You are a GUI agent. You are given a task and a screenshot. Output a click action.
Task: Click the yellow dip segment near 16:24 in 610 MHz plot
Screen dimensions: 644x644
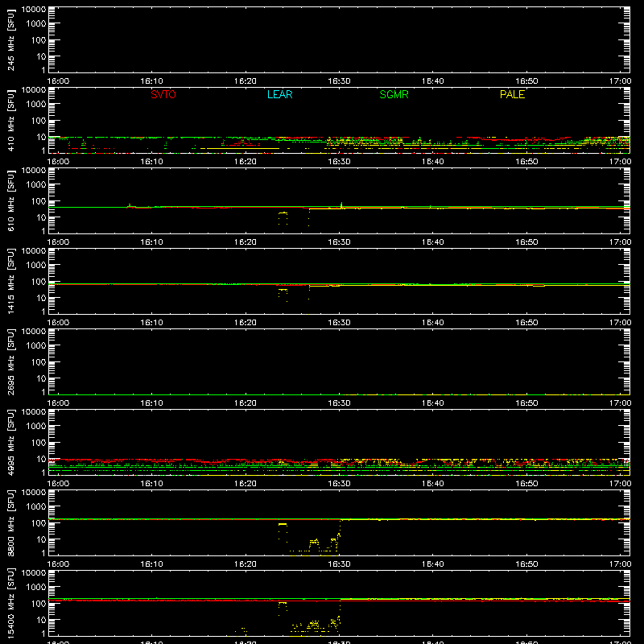click(283, 213)
